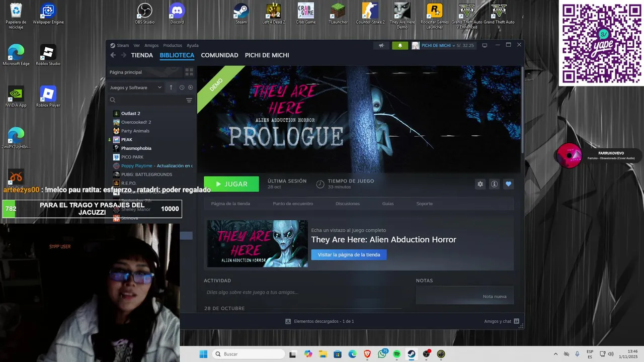Click the Steam back navigation arrow
644x362 pixels.
coord(113,55)
